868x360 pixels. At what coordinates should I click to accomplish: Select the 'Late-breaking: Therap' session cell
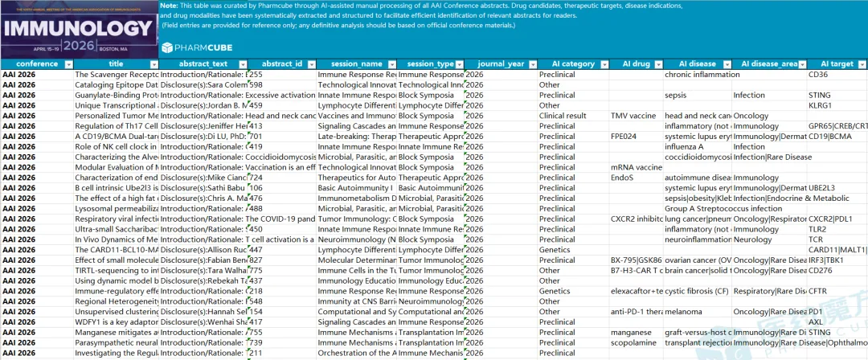357,137
